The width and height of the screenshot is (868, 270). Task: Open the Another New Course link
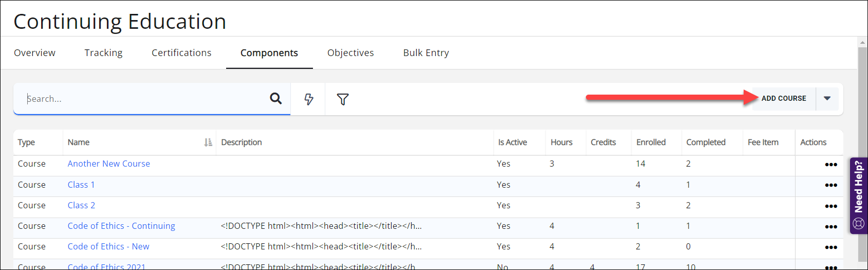click(109, 164)
